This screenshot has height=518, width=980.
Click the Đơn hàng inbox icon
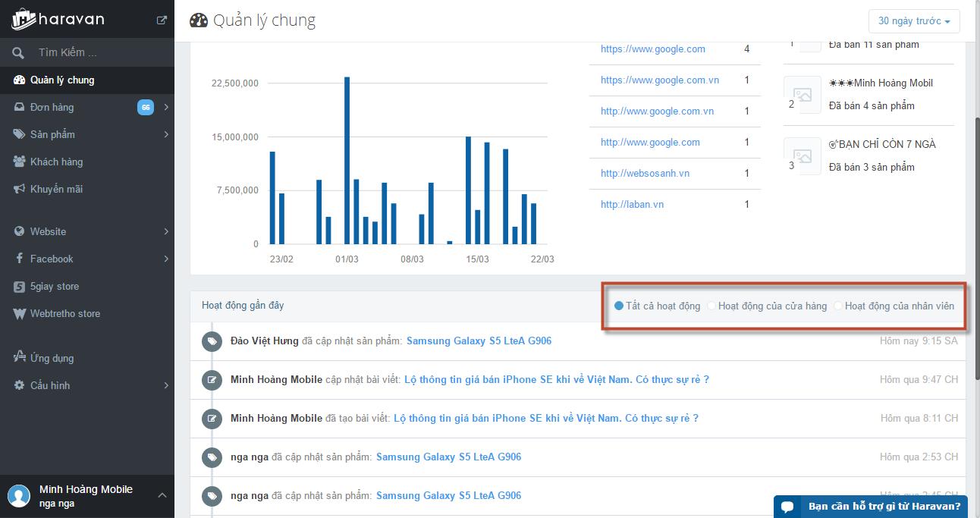coord(19,107)
